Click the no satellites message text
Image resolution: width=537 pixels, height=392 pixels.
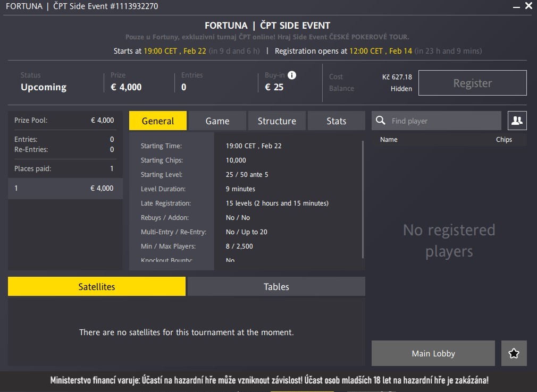point(186,333)
